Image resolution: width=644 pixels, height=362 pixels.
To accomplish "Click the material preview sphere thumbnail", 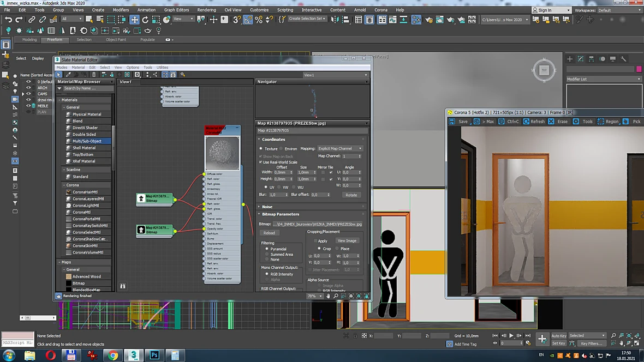I will pyautogui.click(x=222, y=153).
